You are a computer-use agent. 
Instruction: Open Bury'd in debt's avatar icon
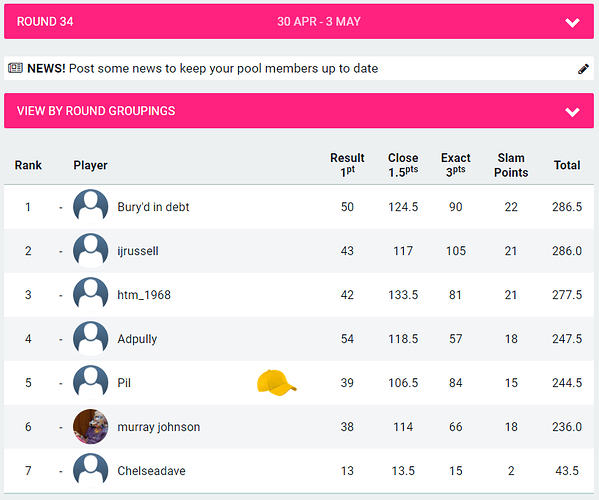(x=91, y=207)
